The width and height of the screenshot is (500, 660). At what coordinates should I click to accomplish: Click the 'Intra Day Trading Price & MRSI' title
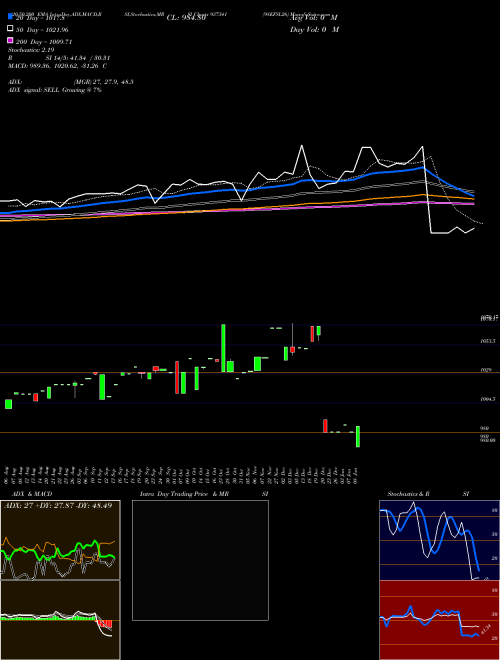tap(204, 494)
